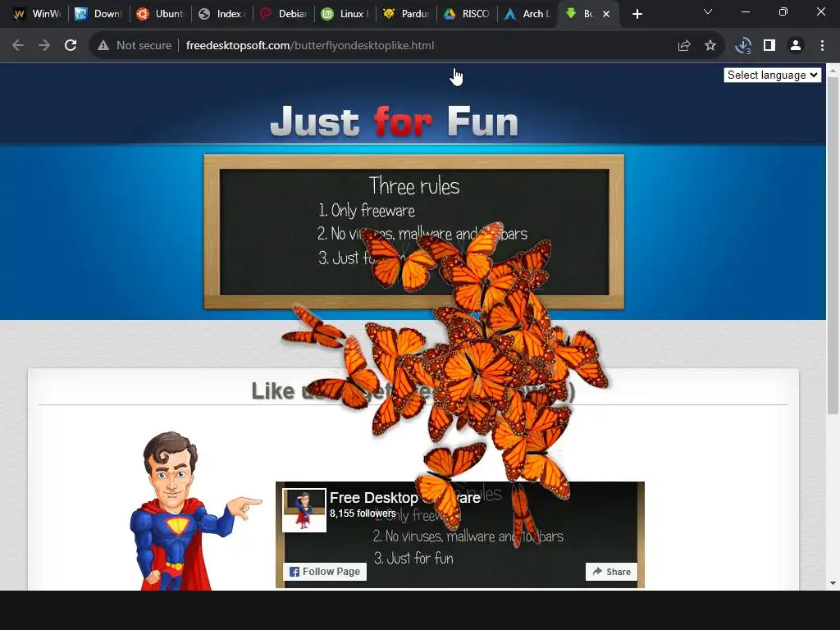Switch to the RISC OS tab
This screenshot has height=630, width=840.
467,15
